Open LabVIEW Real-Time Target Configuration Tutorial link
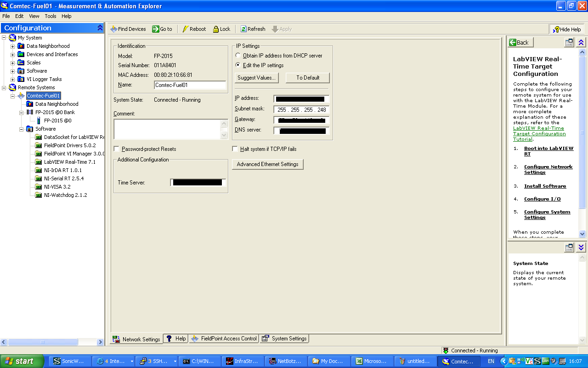The height and width of the screenshot is (368, 588). pyautogui.click(x=539, y=133)
